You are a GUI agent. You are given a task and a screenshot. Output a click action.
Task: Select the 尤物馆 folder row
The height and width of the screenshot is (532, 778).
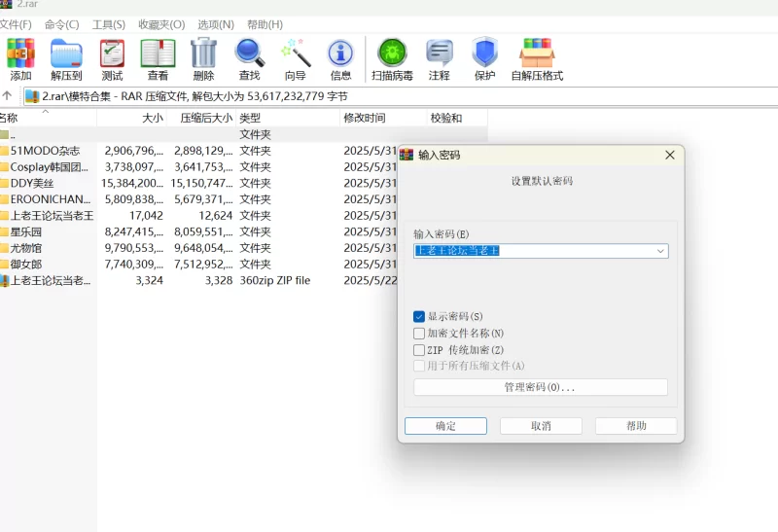click(198, 248)
